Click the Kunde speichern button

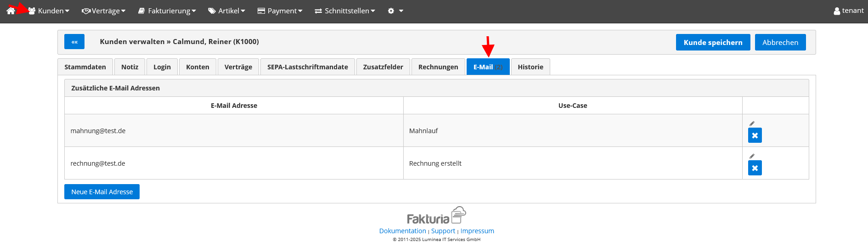coord(713,42)
